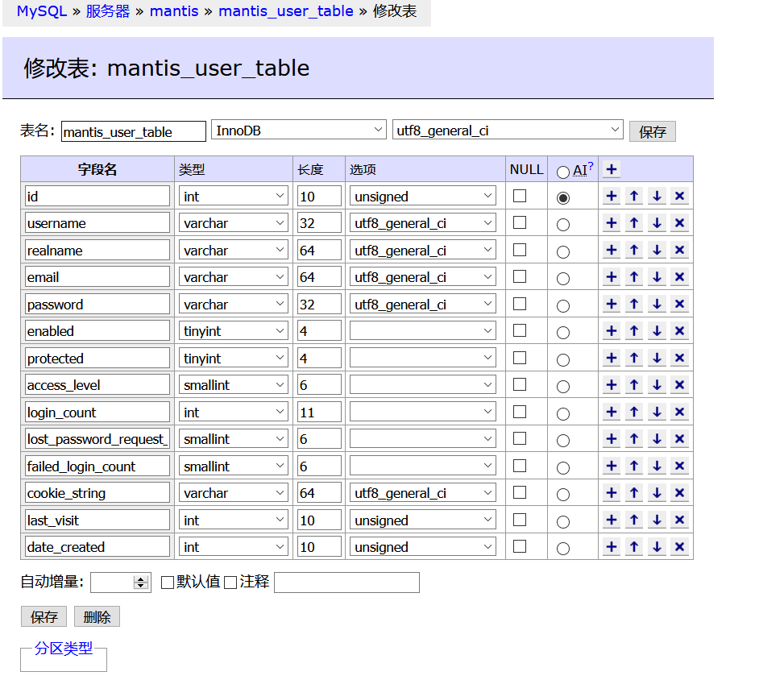Open type dropdown for cookie_string field
This screenshot has height=680, width=784.
pyautogui.click(x=234, y=493)
